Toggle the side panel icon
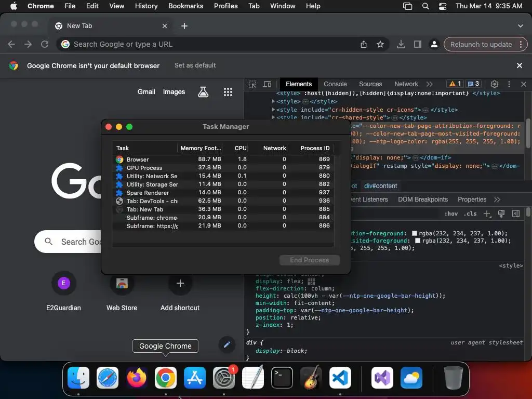 [x=417, y=45]
